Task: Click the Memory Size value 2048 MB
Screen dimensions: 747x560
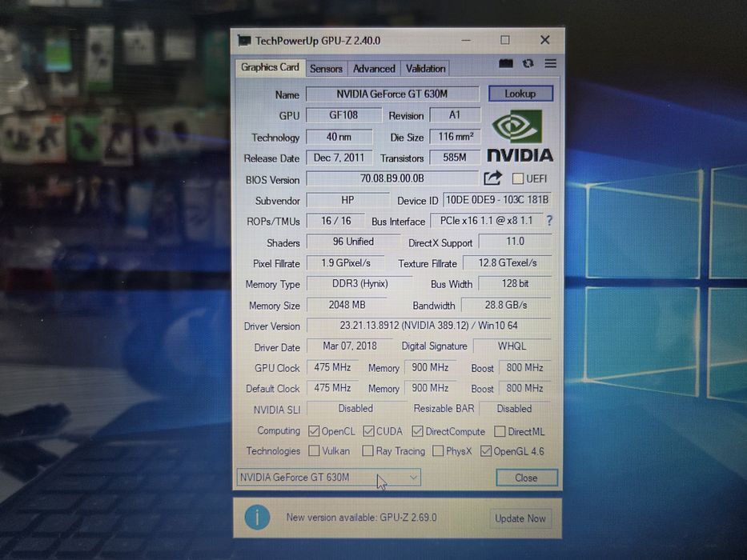Action: pos(347,305)
